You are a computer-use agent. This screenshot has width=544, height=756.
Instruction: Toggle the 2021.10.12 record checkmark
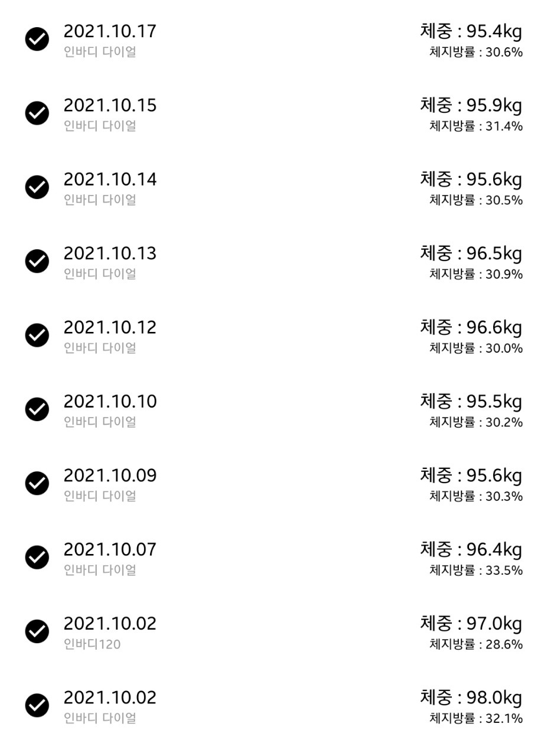pyautogui.click(x=37, y=335)
